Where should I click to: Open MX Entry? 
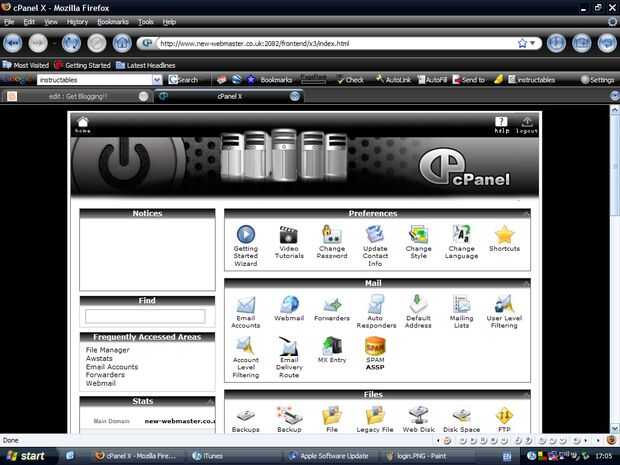(332, 346)
